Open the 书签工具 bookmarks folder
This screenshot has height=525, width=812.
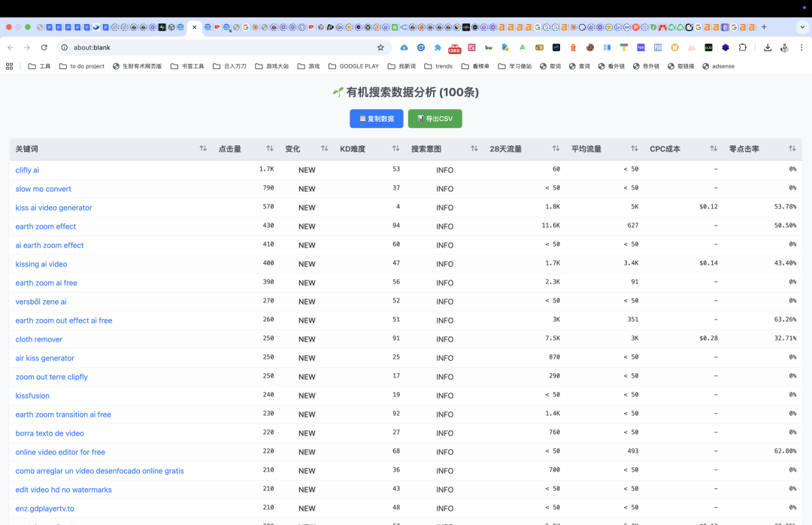[187, 66]
